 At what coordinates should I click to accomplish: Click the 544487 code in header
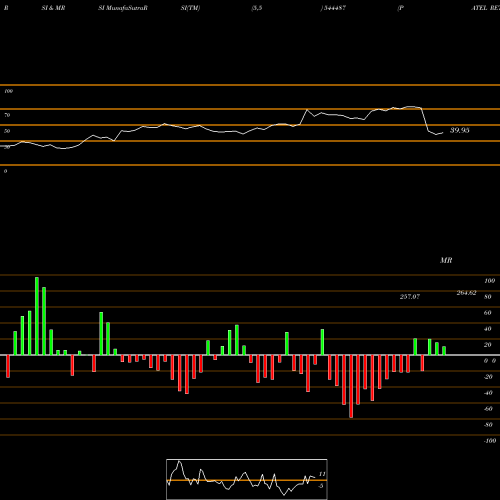pos(334,8)
